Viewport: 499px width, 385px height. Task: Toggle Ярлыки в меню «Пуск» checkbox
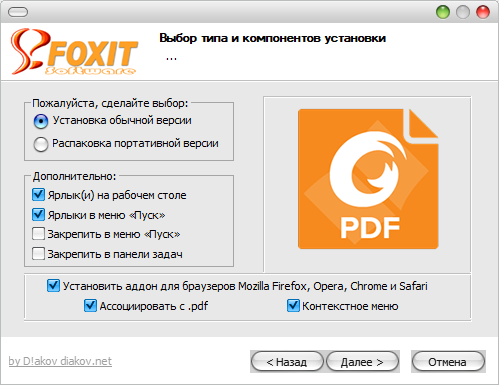38,214
